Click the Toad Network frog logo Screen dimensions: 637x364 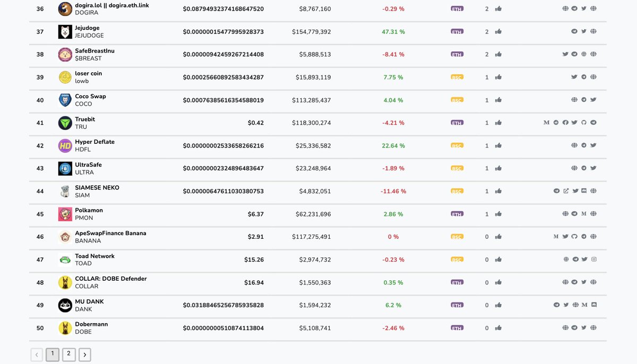coord(65,260)
